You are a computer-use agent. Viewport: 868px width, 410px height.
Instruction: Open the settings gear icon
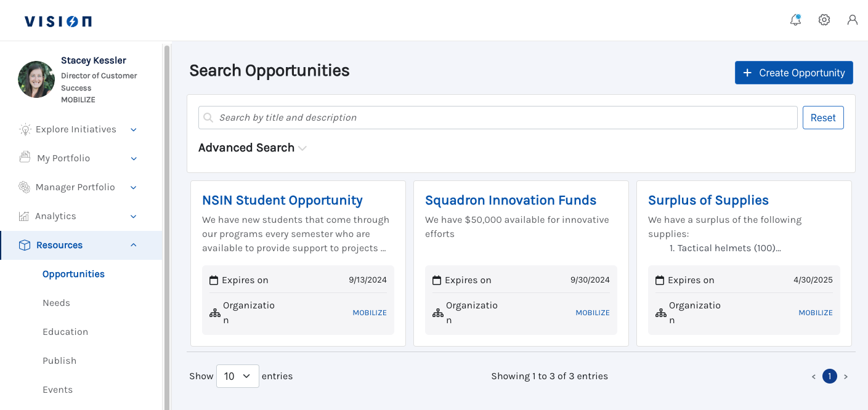(824, 20)
